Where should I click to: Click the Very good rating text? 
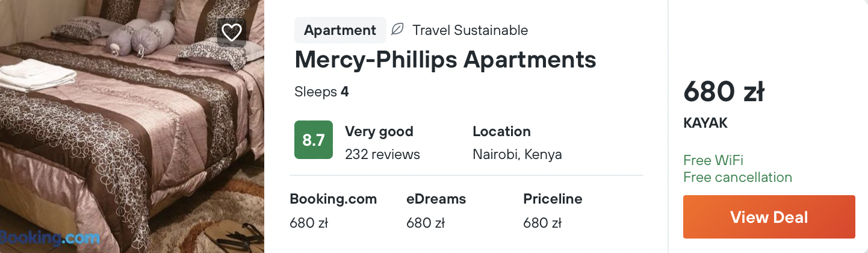pyautogui.click(x=379, y=131)
